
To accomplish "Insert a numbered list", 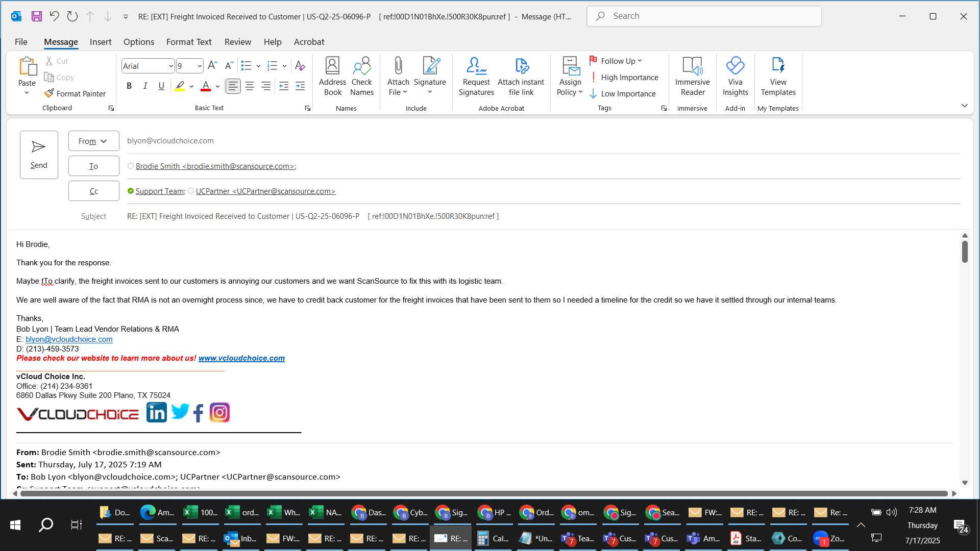I will (x=272, y=66).
